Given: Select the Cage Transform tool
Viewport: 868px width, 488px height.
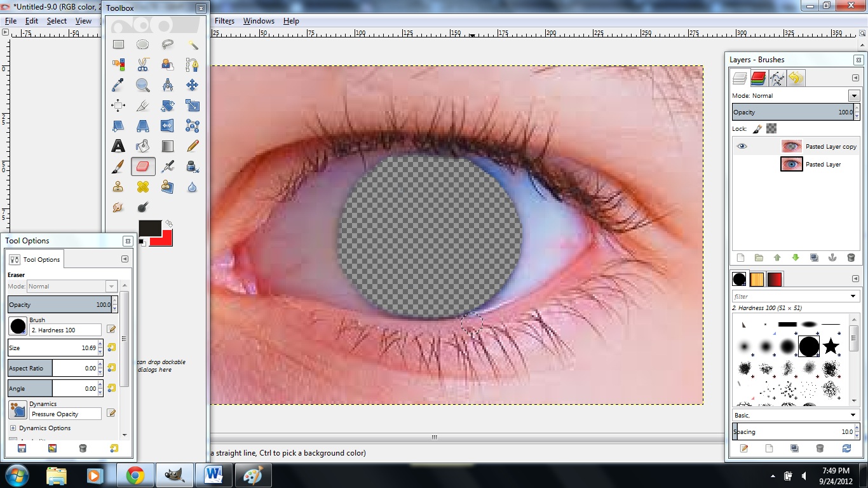Looking at the screenshot, I should click(x=193, y=126).
